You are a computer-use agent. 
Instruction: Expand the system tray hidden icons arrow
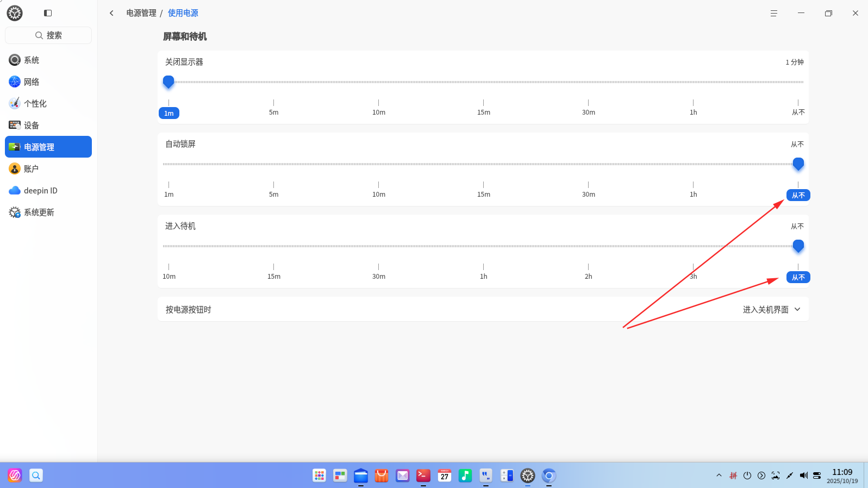tap(719, 476)
